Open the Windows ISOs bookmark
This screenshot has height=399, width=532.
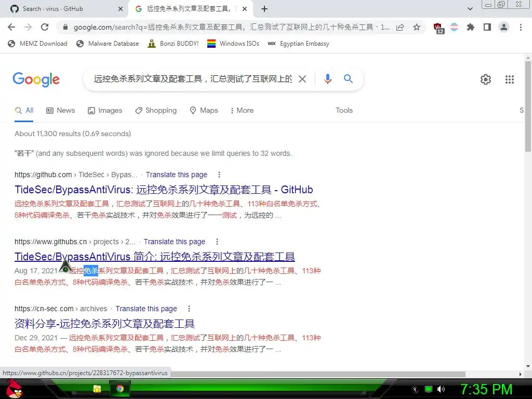click(x=233, y=44)
